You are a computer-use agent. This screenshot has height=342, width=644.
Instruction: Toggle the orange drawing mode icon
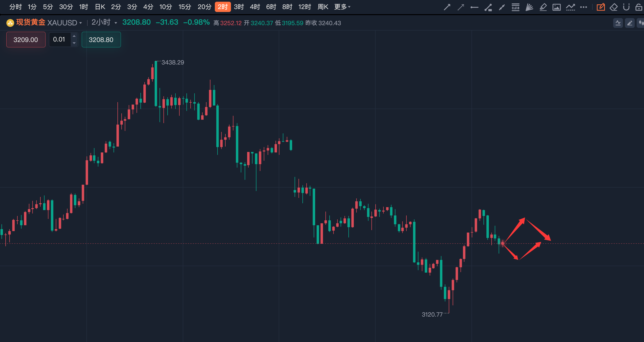coord(601,7)
